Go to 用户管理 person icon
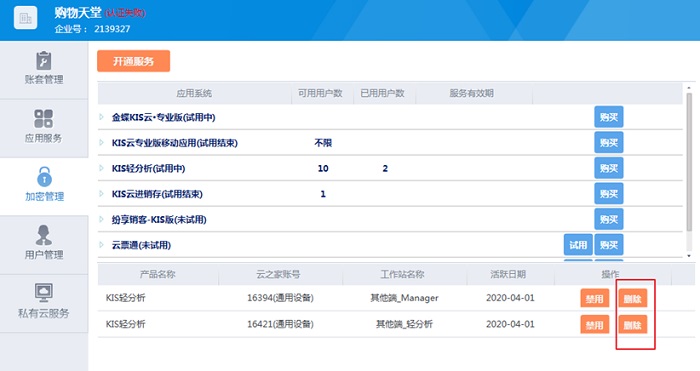 (x=44, y=235)
